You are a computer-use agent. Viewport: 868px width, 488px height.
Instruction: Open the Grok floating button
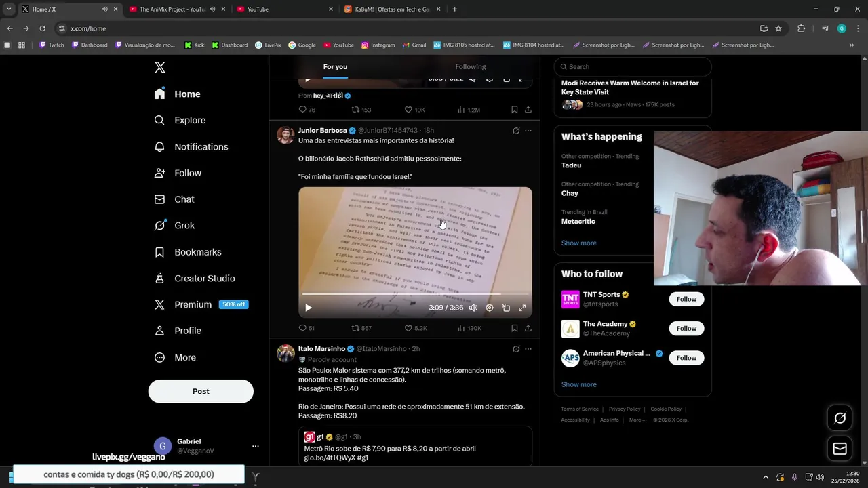840,418
